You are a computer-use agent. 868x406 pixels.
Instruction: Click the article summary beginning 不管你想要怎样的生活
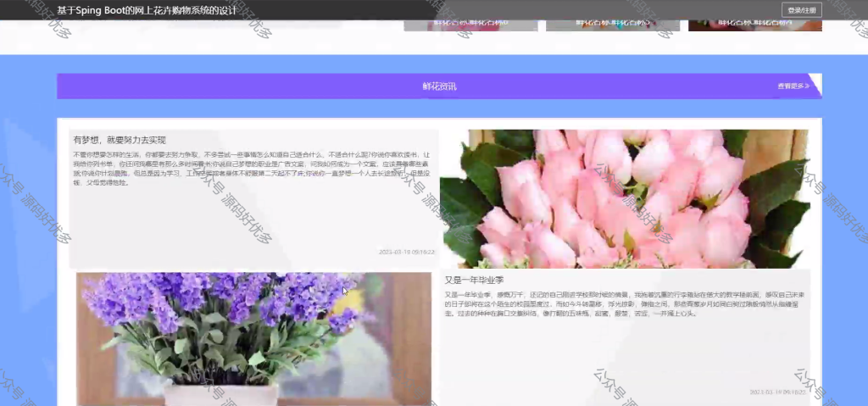(253, 169)
